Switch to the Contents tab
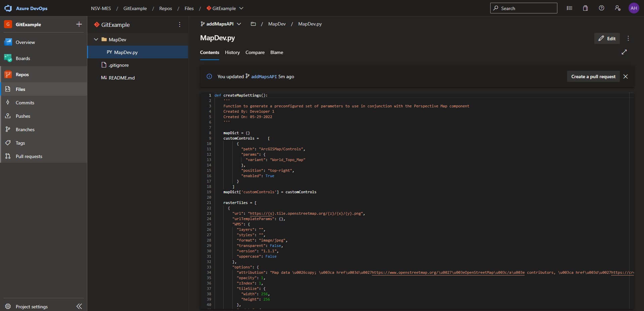The width and height of the screenshot is (644, 311). (x=210, y=53)
